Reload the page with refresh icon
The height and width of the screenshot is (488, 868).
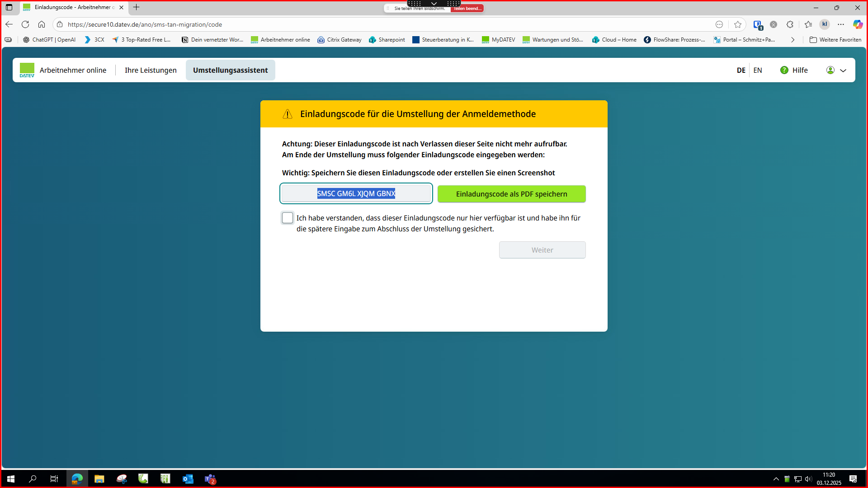(x=25, y=24)
